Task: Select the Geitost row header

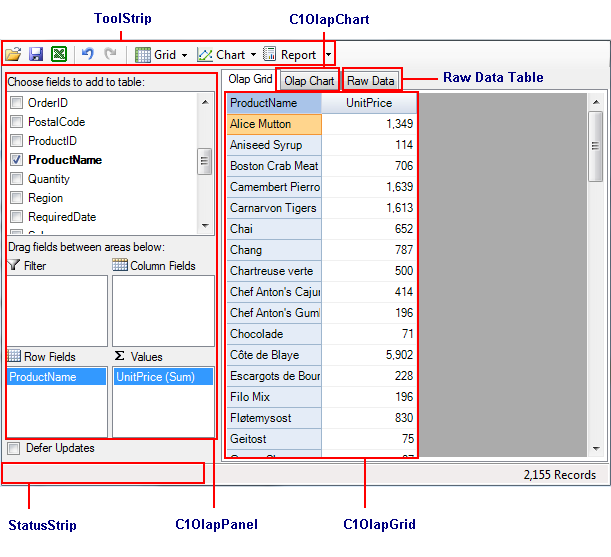Action: point(274,439)
